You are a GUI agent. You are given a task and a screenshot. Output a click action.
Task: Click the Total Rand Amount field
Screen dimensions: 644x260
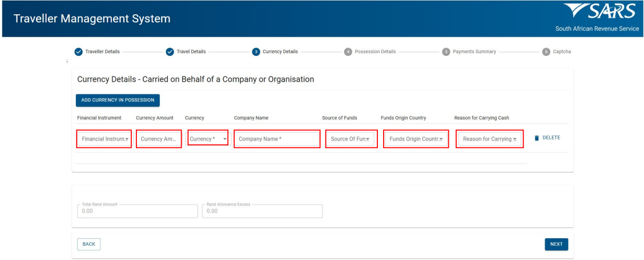pyautogui.click(x=137, y=211)
